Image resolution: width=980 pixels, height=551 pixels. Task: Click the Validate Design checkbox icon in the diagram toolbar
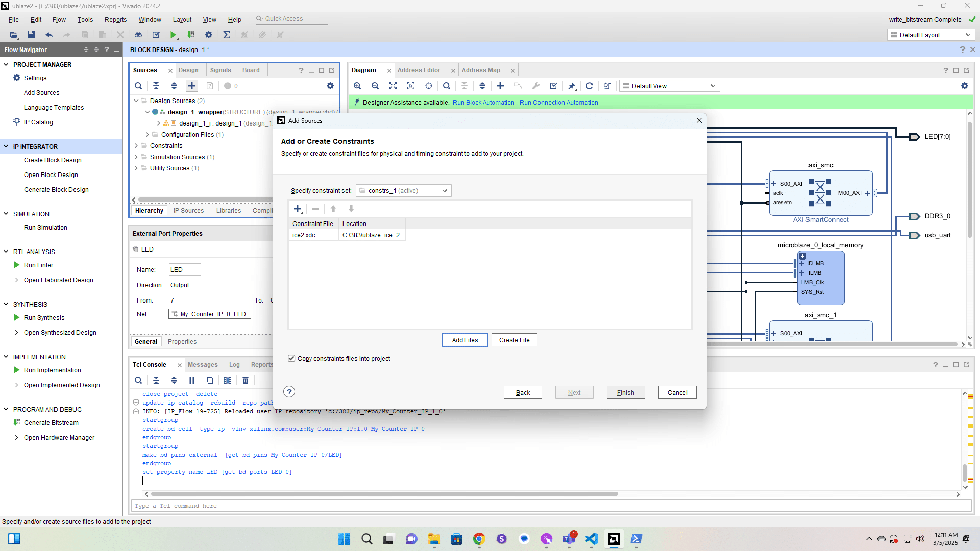coord(553,86)
